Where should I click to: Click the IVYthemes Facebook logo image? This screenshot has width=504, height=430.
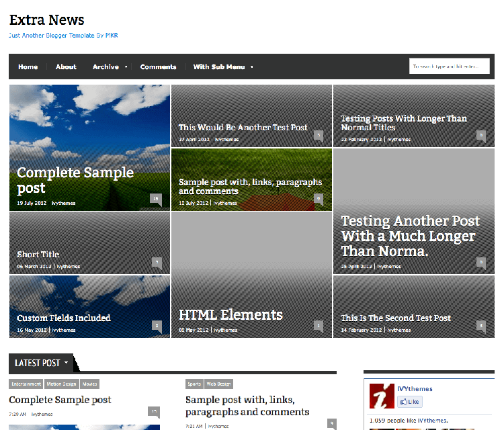coord(382,396)
